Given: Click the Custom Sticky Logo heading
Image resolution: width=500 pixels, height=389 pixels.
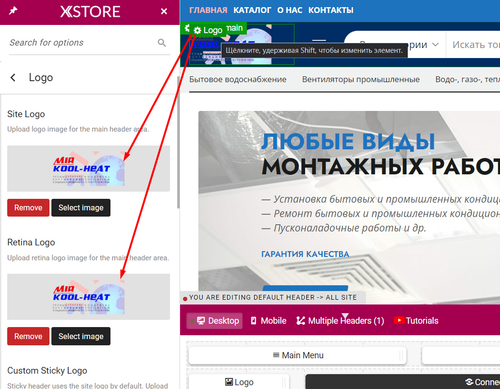Looking at the screenshot, I should 47,371.
